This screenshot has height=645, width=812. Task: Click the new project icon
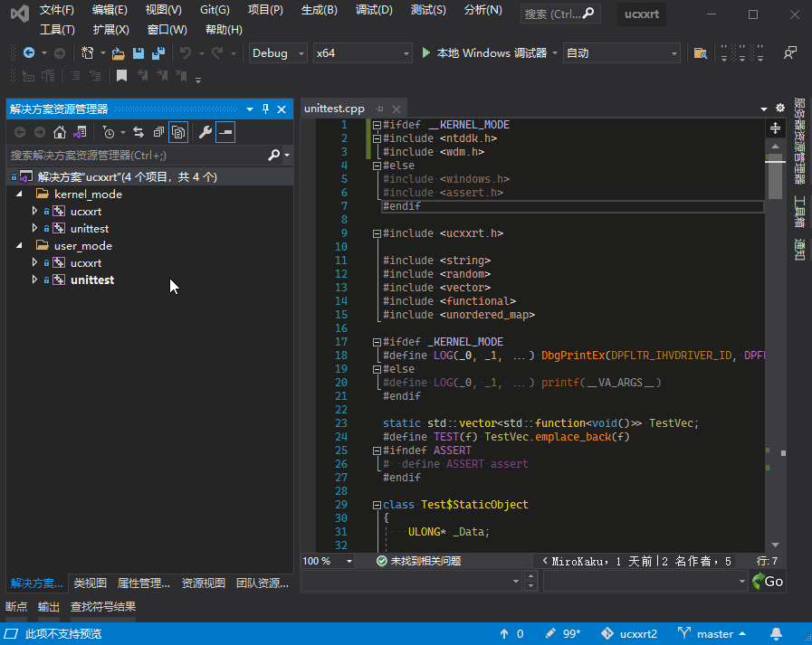point(88,52)
